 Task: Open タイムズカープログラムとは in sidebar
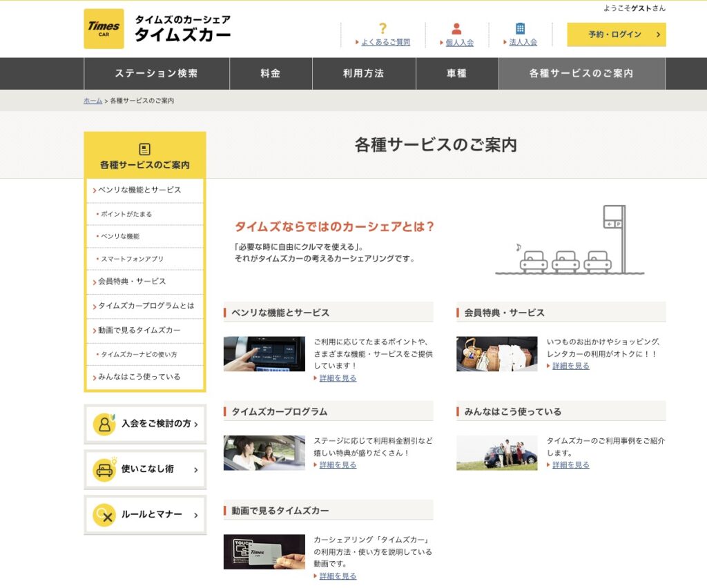pyautogui.click(x=145, y=306)
